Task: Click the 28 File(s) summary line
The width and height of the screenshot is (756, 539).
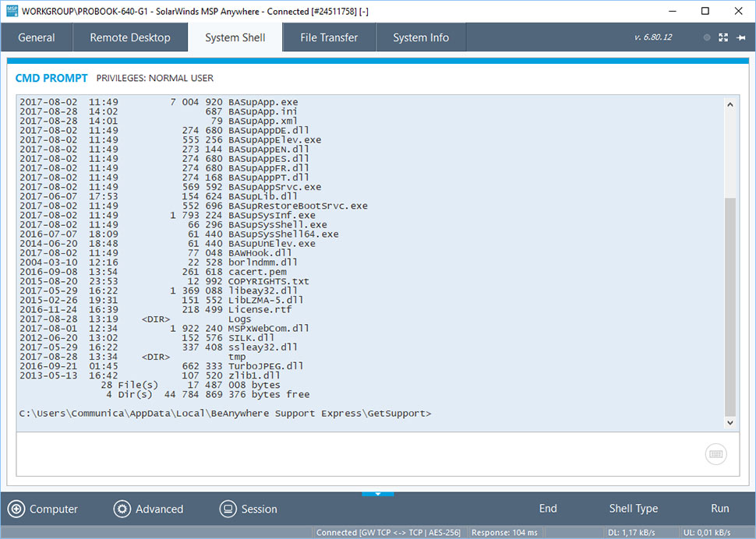Action: point(190,385)
